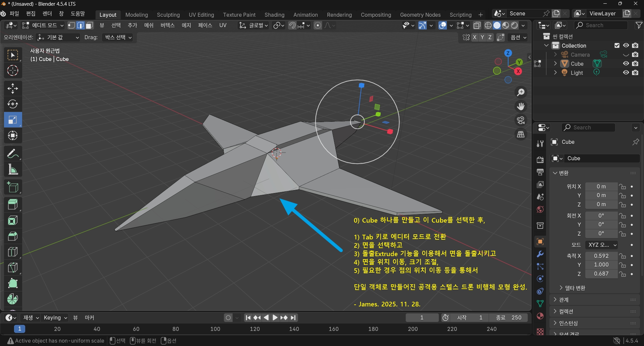The height and width of the screenshot is (346, 644).
Task: Open the Drag box select dropdown
Action: coord(118,38)
